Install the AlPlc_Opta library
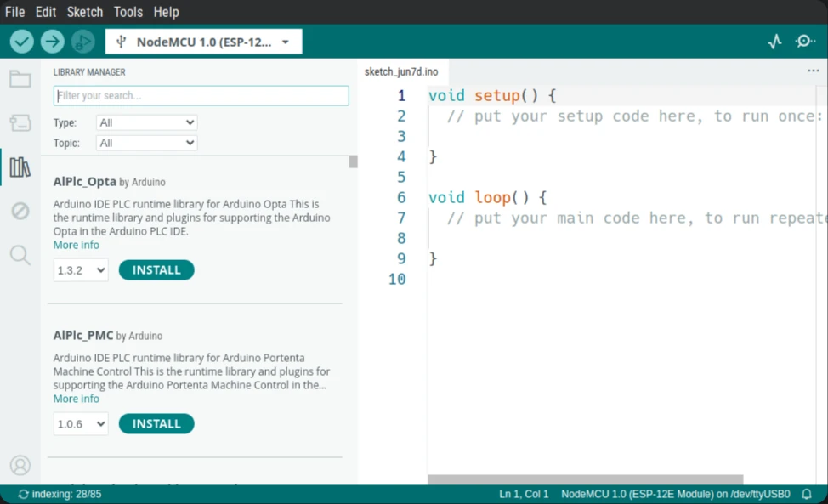The width and height of the screenshot is (828, 504). pos(156,270)
